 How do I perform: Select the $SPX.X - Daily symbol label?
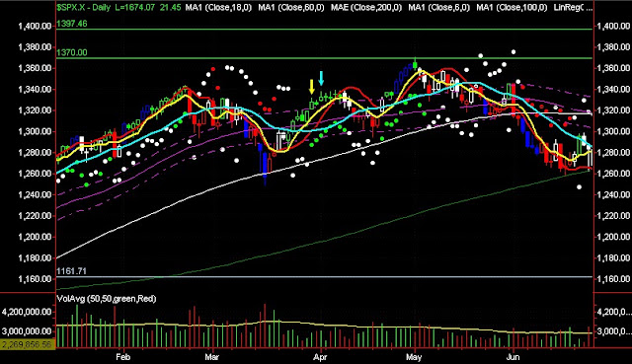click(83, 7)
